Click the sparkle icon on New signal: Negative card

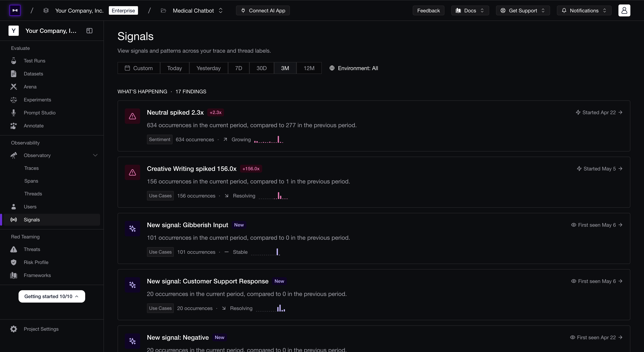coord(132,341)
